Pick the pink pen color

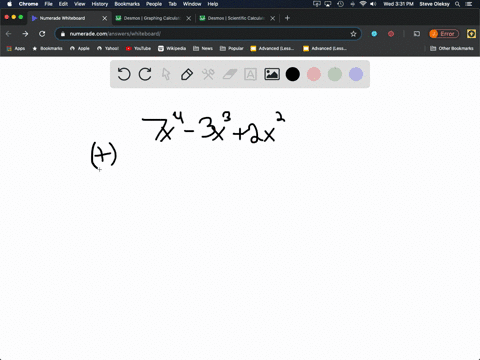tap(314, 74)
